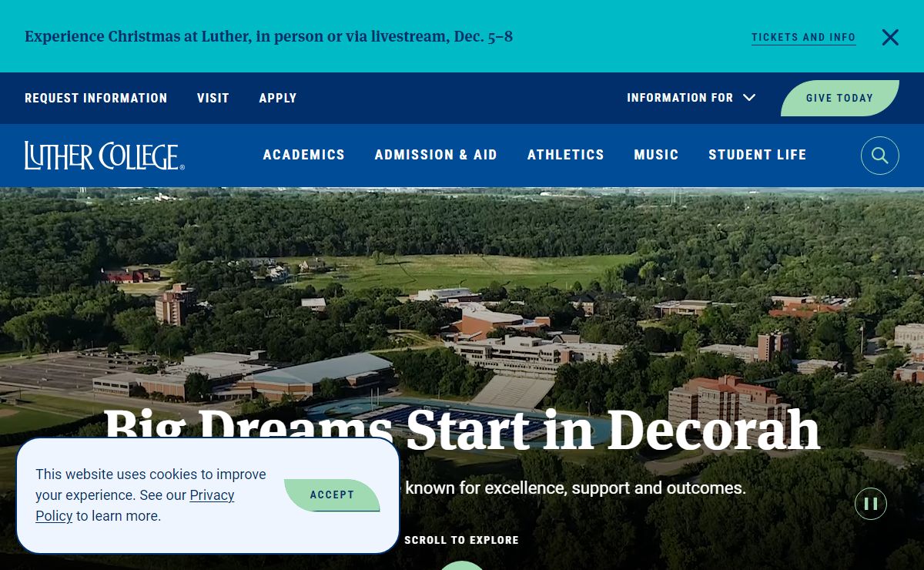Click Request Information link
The width and height of the screenshot is (924, 570).
coord(96,98)
